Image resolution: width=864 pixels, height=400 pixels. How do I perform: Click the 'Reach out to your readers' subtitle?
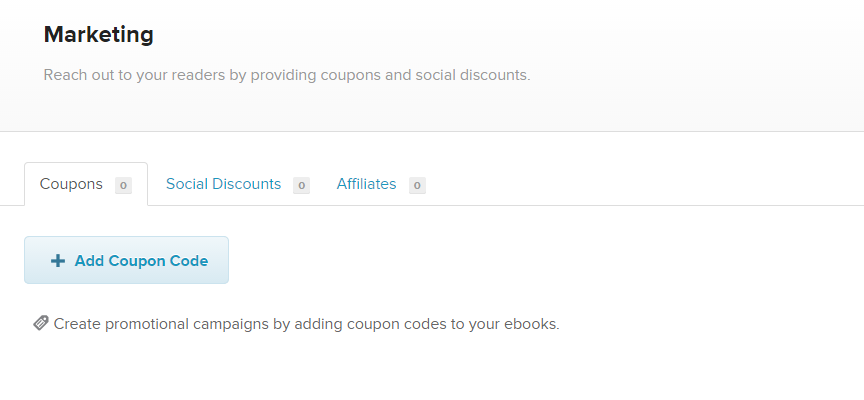[287, 75]
